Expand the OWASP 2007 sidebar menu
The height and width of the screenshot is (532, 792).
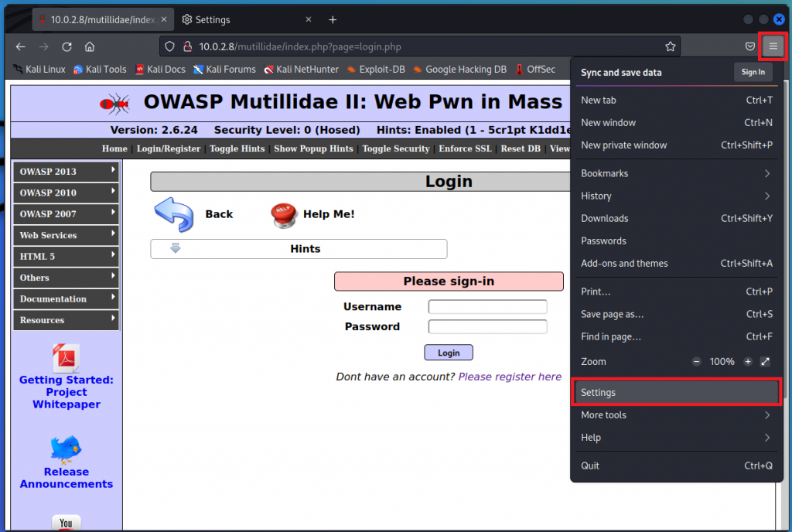(x=67, y=214)
